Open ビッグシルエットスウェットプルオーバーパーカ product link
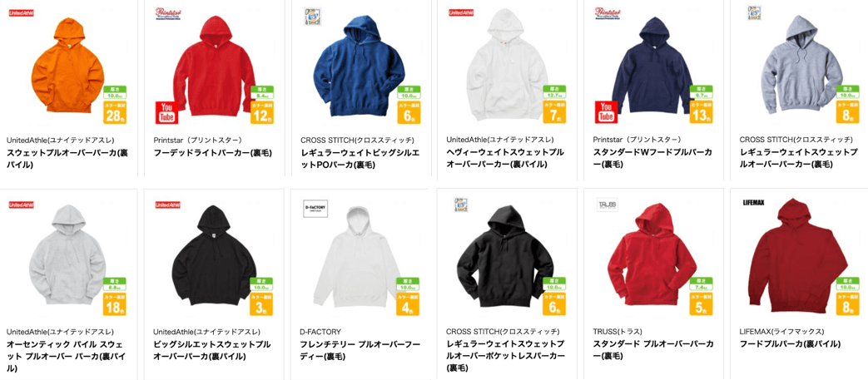This screenshot has width=868, height=380. pos(212,350)
